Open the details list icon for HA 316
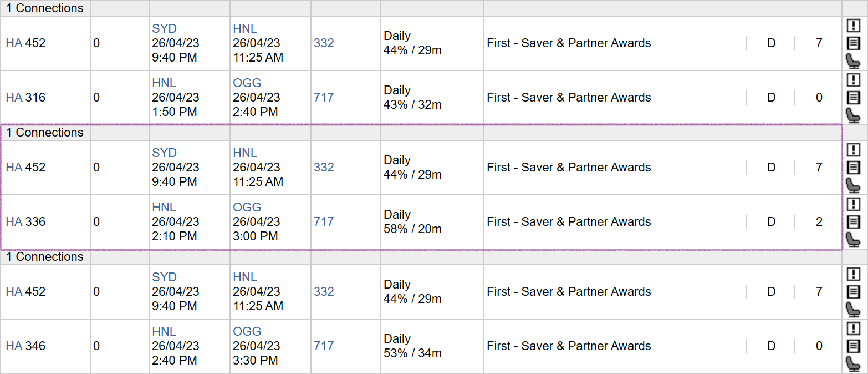Screen dimensions: 868x374 (854, 98)
